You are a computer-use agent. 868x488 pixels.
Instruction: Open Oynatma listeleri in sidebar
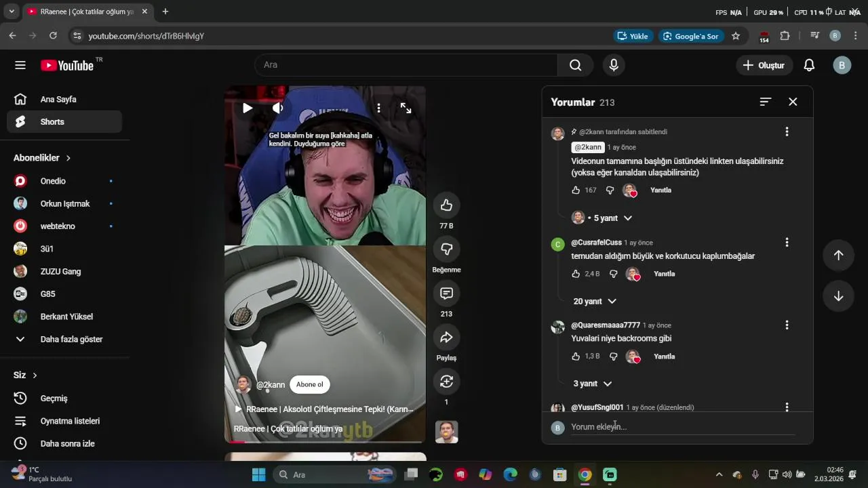64,421
